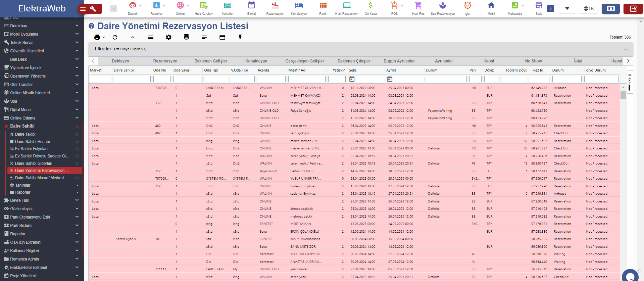Click the lightning bolt quick action icon
644x281 pixels.
point(240,37)
